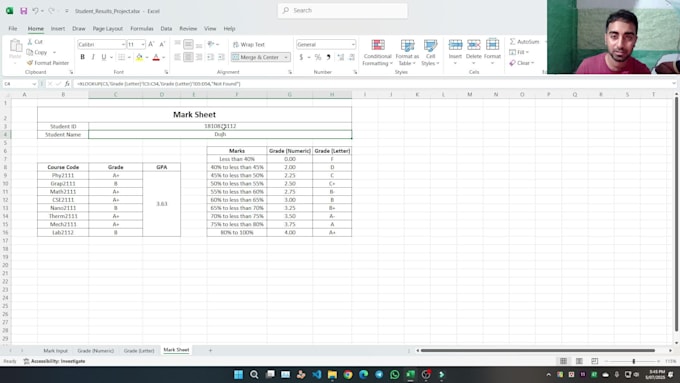Increase font size with larger A icon

coord(151,44)
